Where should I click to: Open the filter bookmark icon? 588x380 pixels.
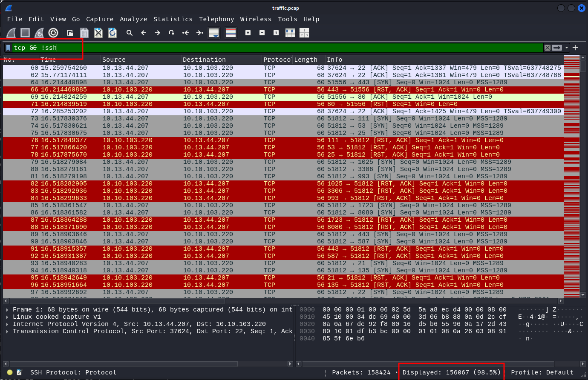[x=8, y=48]
